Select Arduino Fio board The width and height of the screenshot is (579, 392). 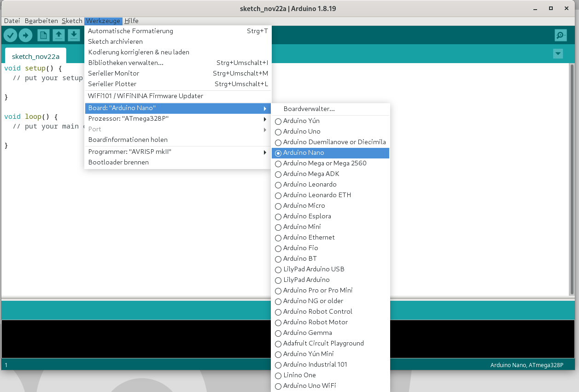pos(331,248)
